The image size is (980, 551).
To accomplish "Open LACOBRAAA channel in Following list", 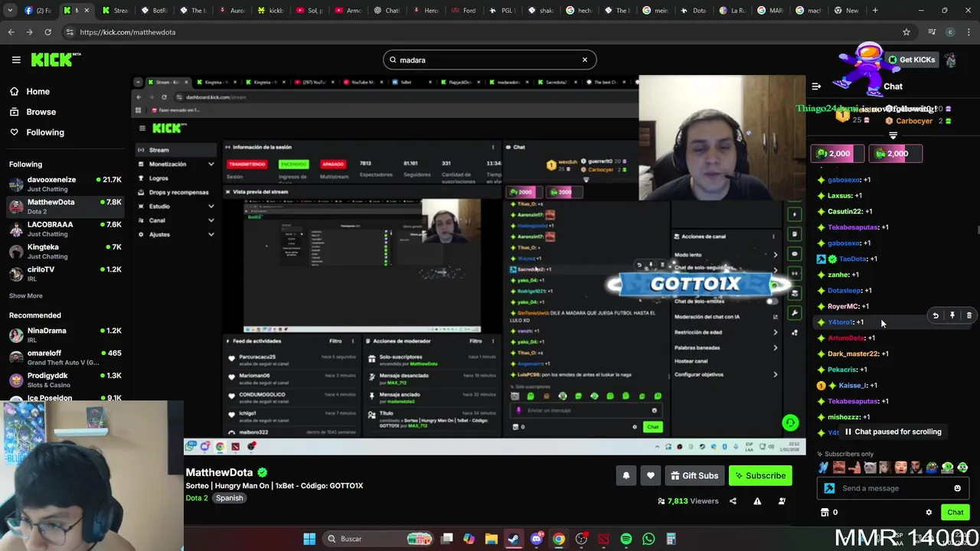I will (65, 229).
